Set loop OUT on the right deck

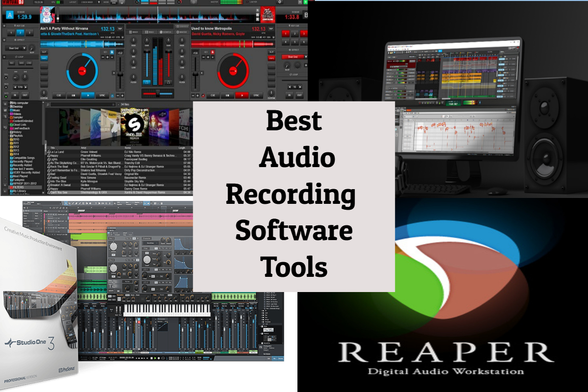pos(299,95)
